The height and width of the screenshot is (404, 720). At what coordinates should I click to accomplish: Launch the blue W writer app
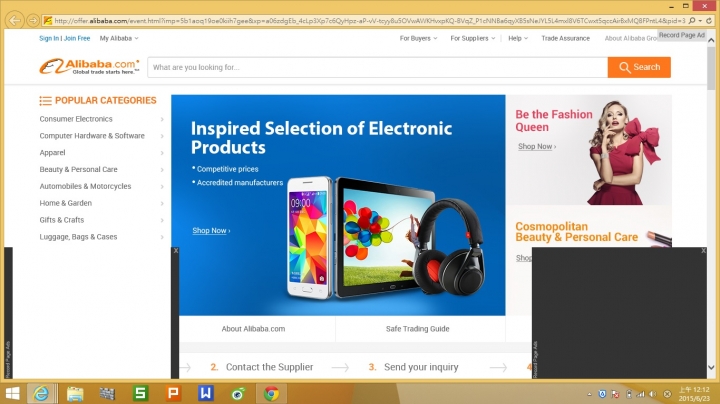click(206, 393)
